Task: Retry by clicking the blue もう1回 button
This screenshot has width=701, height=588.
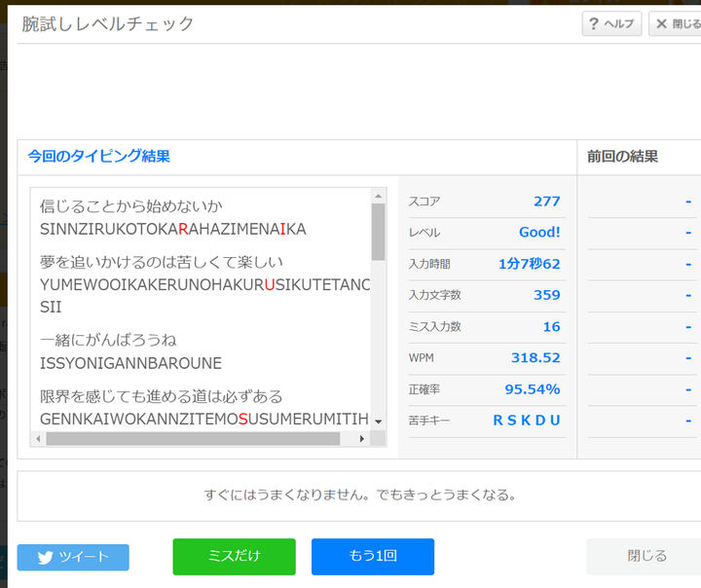Action: (x=372, y=556)
